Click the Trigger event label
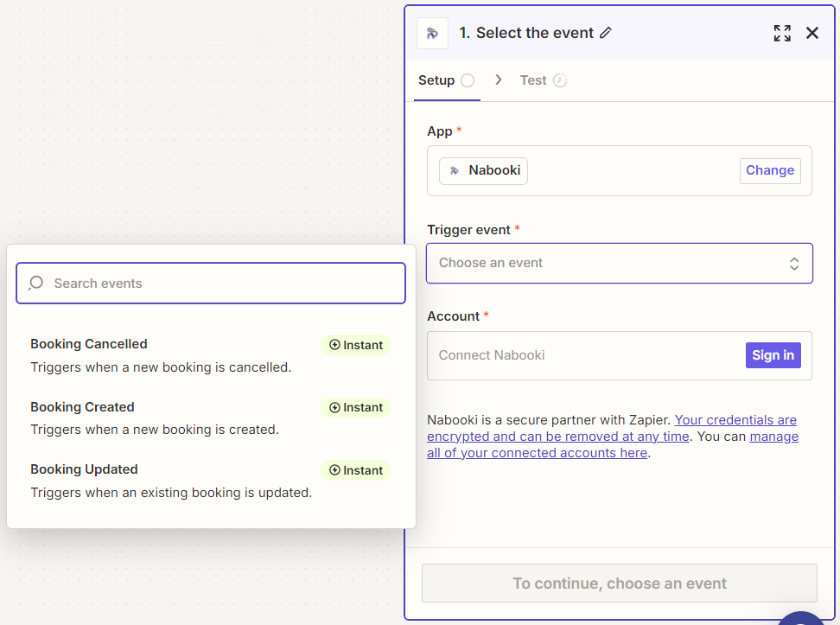Screen dimensions: 840x625 pyautogui.click(x=468, y=230)
